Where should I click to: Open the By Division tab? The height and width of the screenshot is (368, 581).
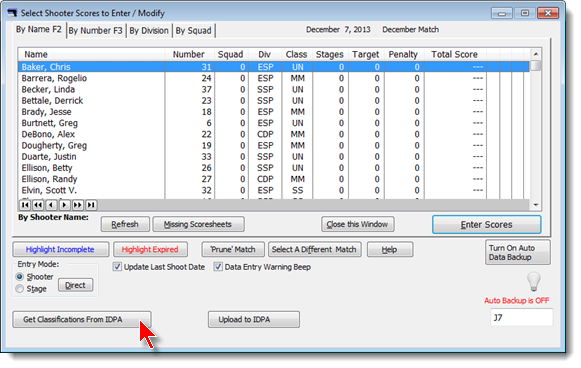tap(149, 30)
